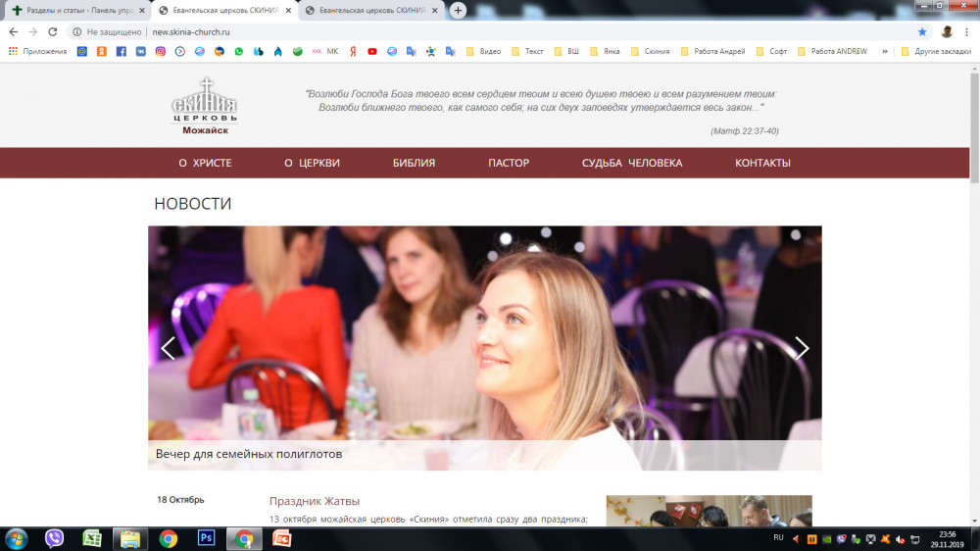The width and height of the screenshot is (980, 551).
Task: Open the Facebook bookmark icon
Action: point(121,51)
